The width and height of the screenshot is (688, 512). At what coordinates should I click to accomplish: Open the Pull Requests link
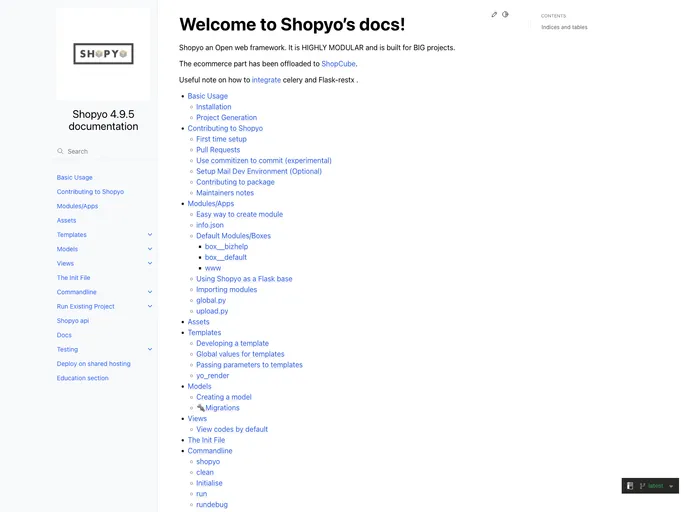pos(218,150)
